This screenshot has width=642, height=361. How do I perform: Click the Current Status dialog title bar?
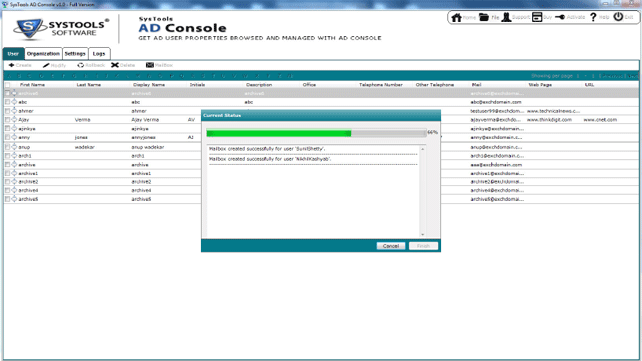321,115
